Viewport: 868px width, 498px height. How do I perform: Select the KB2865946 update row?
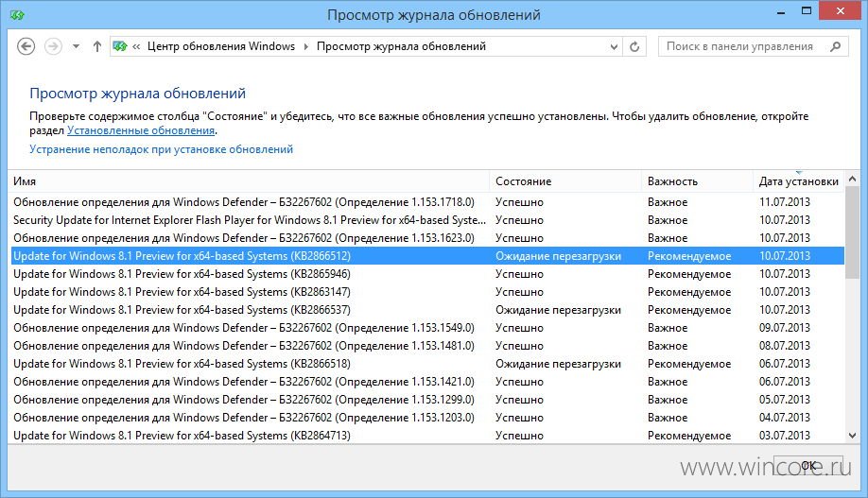click(427, 274)
